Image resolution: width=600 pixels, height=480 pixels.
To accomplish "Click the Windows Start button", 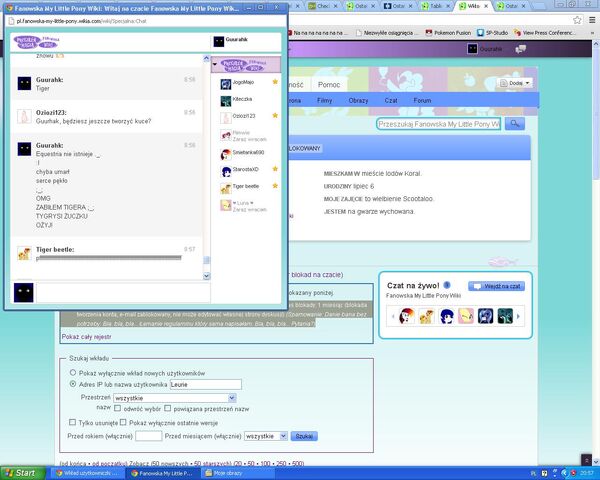I will pos(23,473).
